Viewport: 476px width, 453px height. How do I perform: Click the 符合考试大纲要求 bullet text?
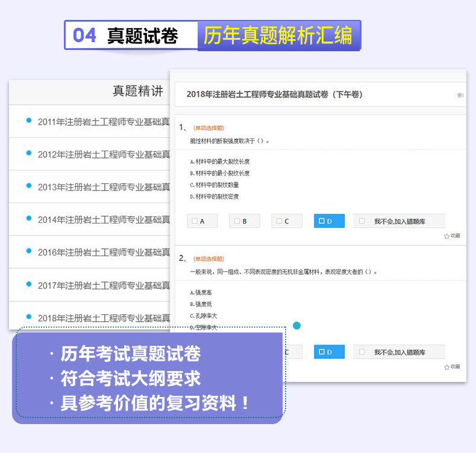click(x=131, y=378)
